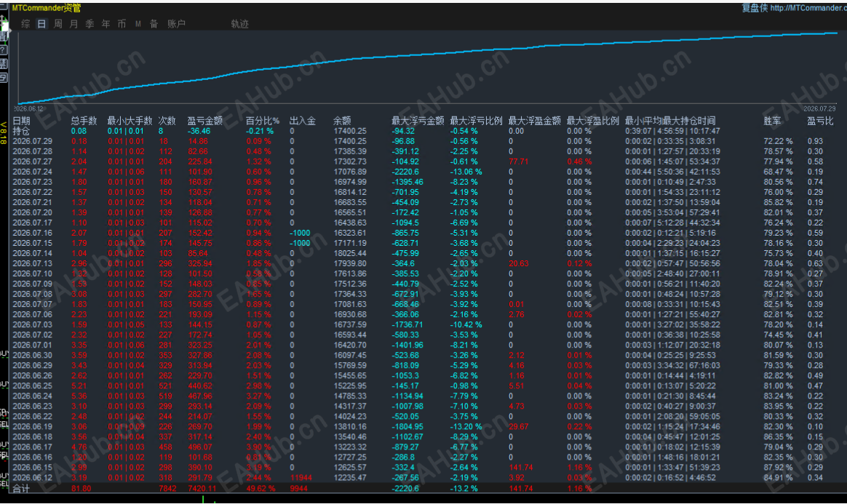Click the -2220.6 floating loss in 2026.07.24 row
This screenshot has height=504, width=847.
[x=405, y=172]
